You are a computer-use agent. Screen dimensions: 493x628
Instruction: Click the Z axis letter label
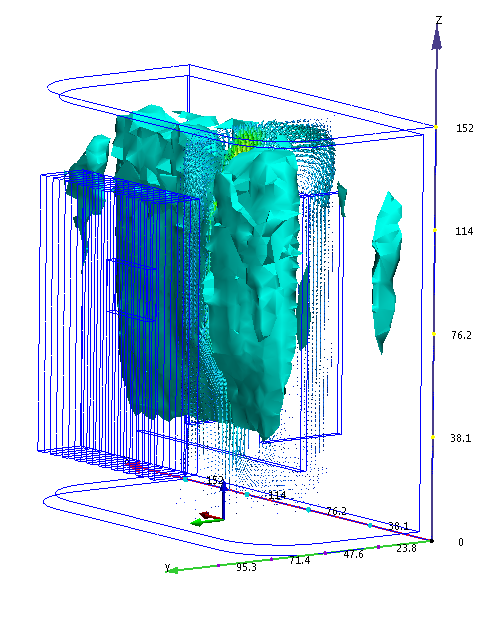(439, 20)
